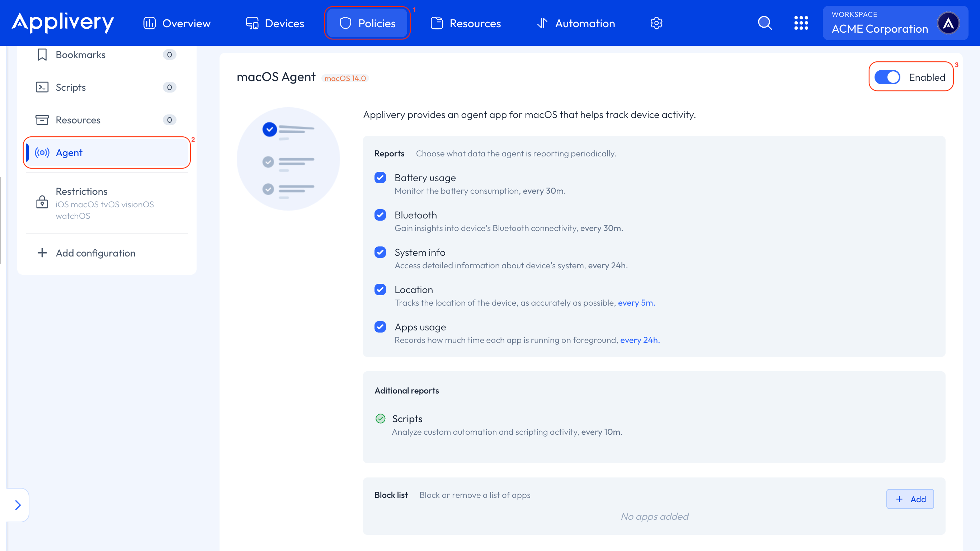Click Add configuration in sidebar
This screenshot has height=551, width=980.
click(x=95, y=253)
